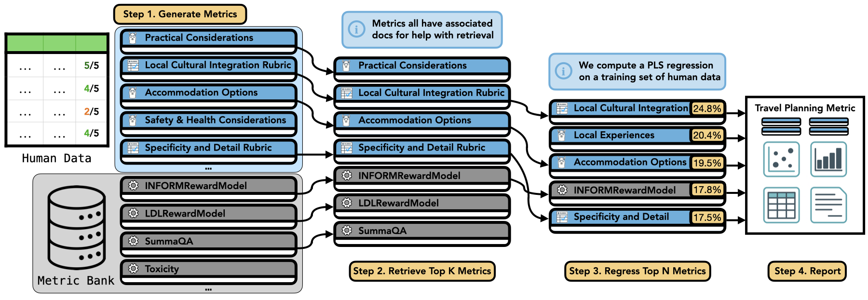Screen dimensions: 868x300
Task: Click the database cylinder icon in Metric Bank
Action: pos(77,227)
